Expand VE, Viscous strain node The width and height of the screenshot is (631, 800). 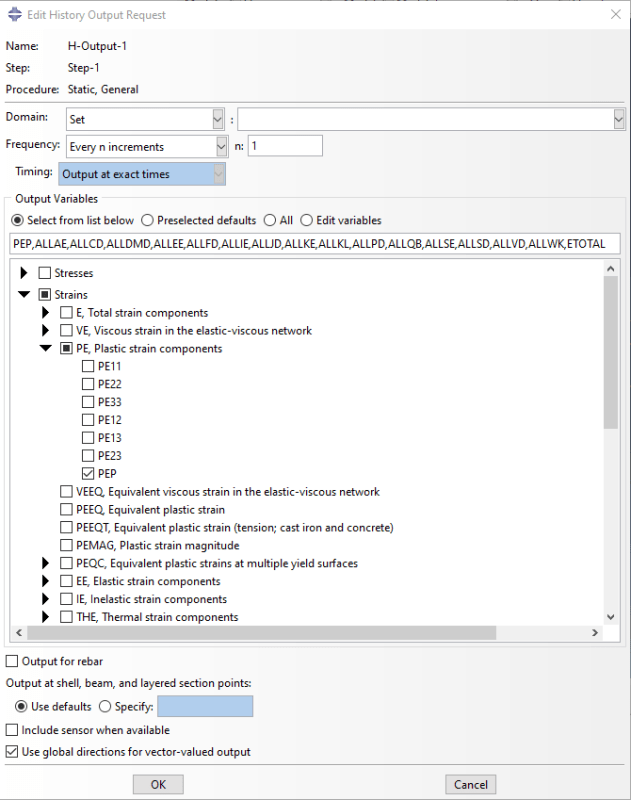point(45,330)
